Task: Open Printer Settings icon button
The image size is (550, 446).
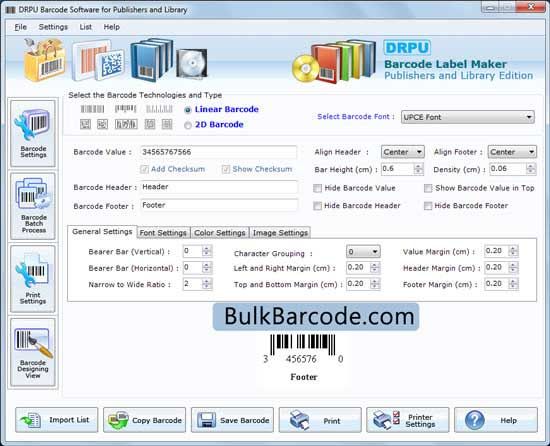Action: [408, 420]
